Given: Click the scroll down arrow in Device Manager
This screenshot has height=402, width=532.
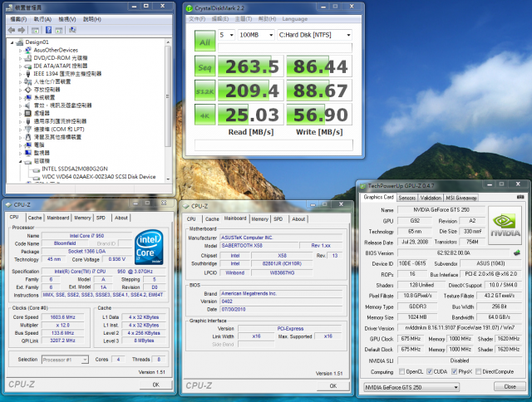Looking at the screenshot, I should (168, 179).
